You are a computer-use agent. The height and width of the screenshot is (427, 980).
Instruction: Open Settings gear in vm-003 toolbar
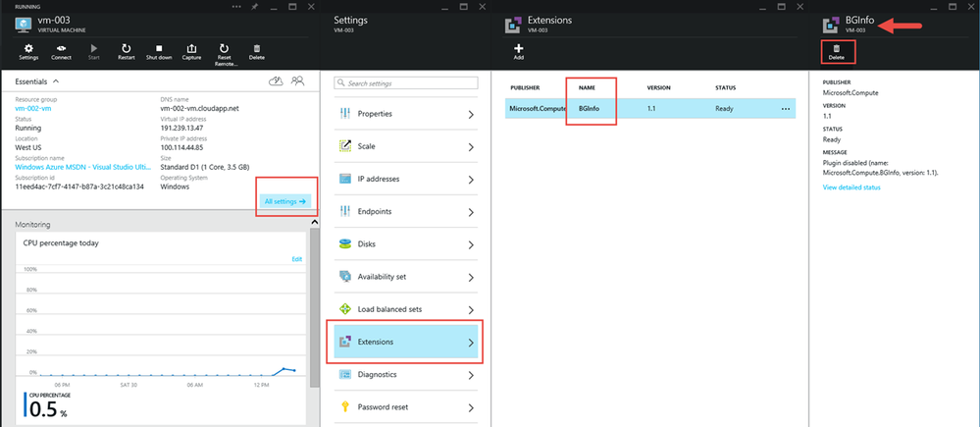click(28, 48)
